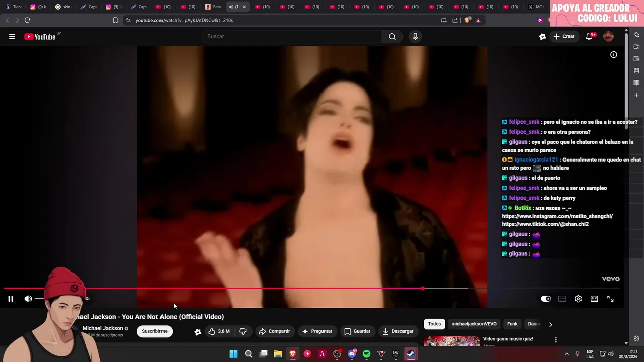Open Windows taskbar search

coord(249,354)
